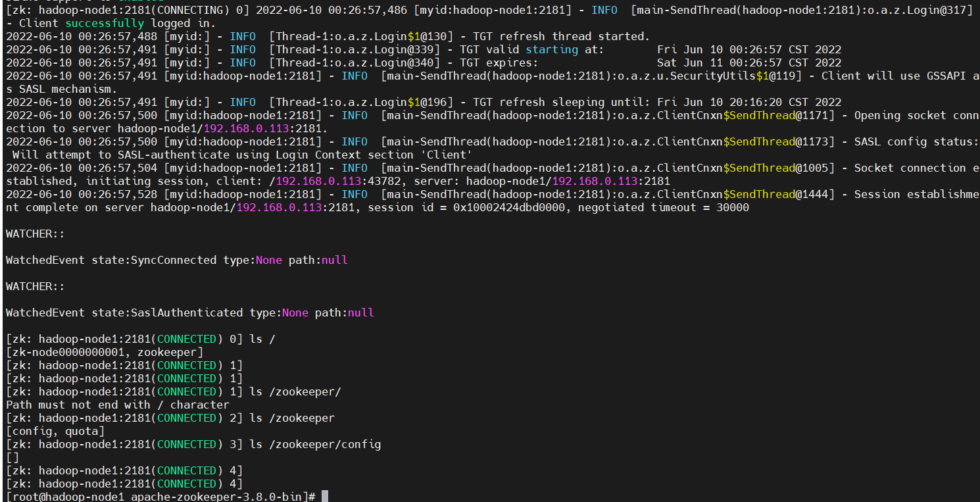Image resolution: width=980 pixels, height=502 pixels.
Task: Click the 'Path must not end with / character' message
Action: (x=117, y=405)
